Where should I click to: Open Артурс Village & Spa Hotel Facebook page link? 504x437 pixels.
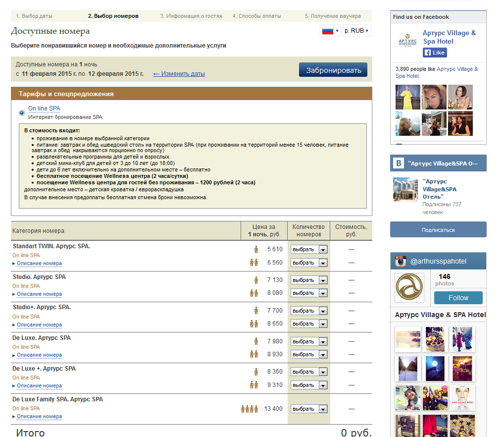point(449,37)
